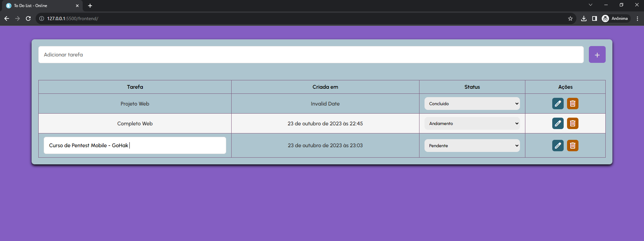This screenshot has height=241, width=644.
Task: Open the Anônima profile button
Action: coord(615,18)
